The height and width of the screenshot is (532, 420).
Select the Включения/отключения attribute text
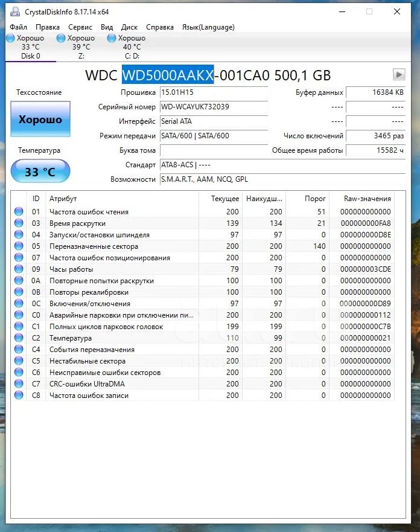click(90, 304)
